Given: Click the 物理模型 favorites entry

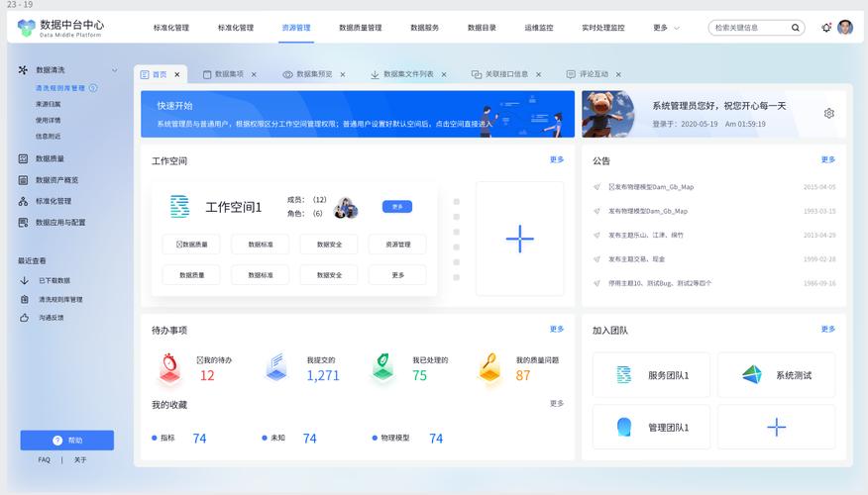Looking at the screenshot, I should coord(407,438).
